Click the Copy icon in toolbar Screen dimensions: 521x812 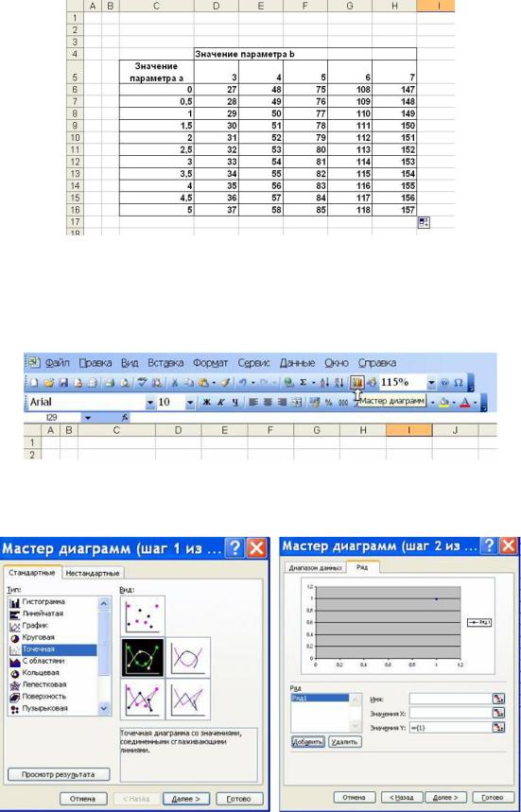[x=189, y=383]
